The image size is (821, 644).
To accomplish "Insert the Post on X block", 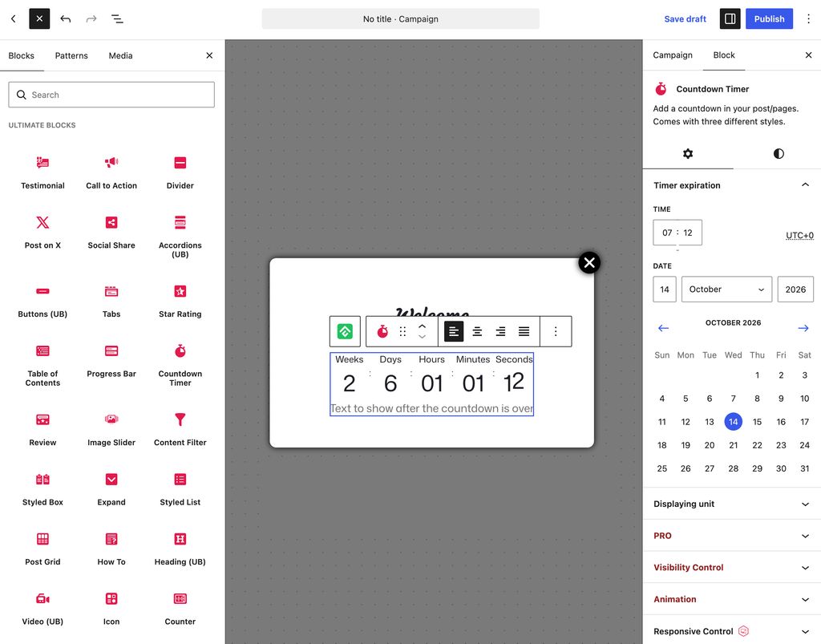I will tap(42, 232).
